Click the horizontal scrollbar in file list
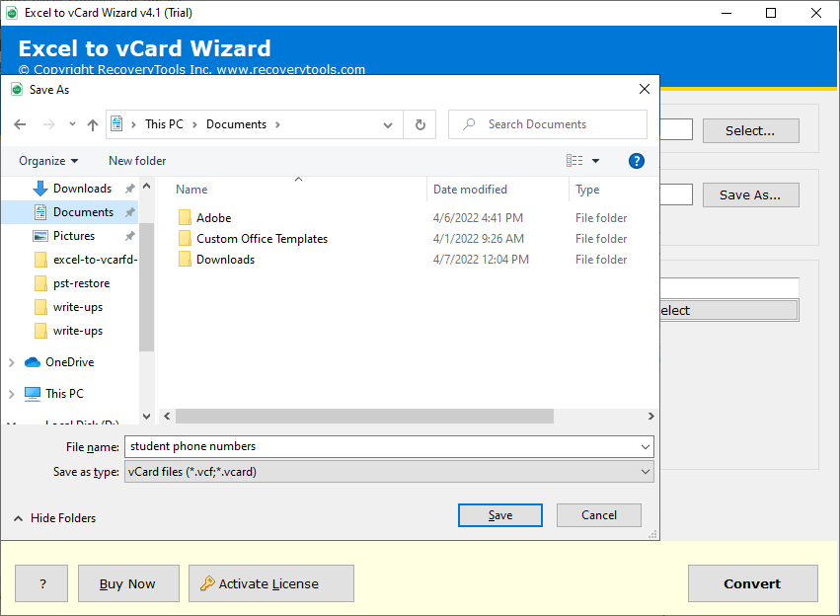 [x=364, y=417]
